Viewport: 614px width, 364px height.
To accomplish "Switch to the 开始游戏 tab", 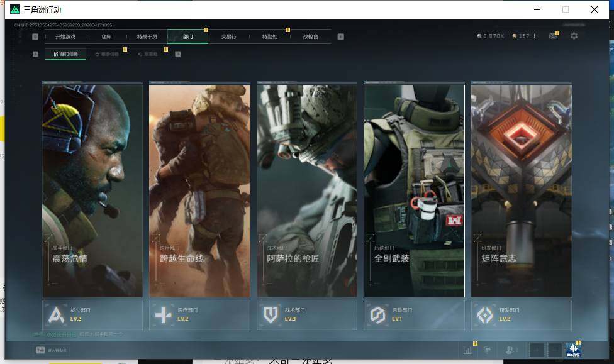I will click(x=65, y=36).
